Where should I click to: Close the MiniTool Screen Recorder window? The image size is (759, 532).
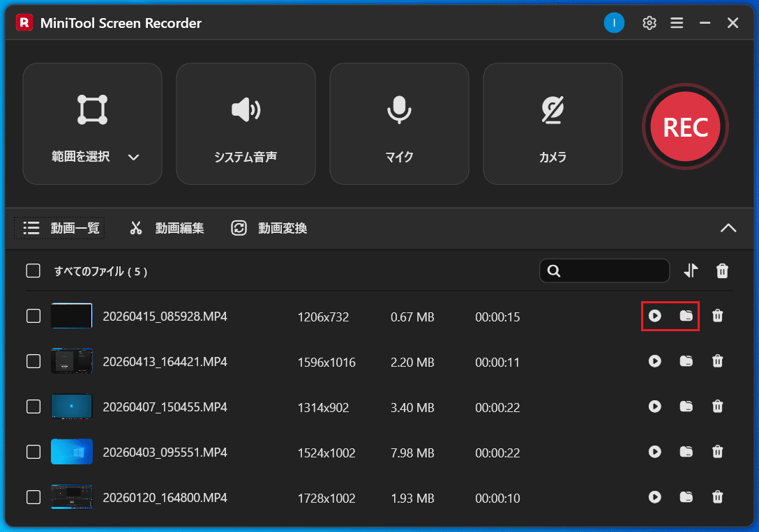tap(733, 23)
